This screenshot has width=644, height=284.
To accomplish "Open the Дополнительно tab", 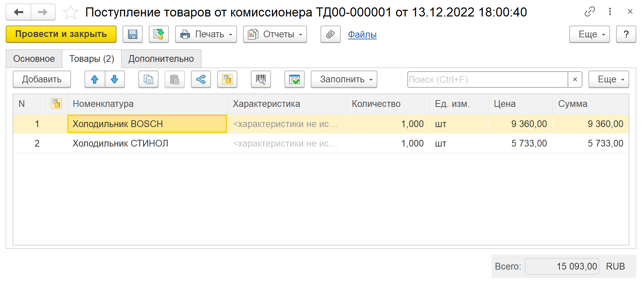I will [161, 59].
